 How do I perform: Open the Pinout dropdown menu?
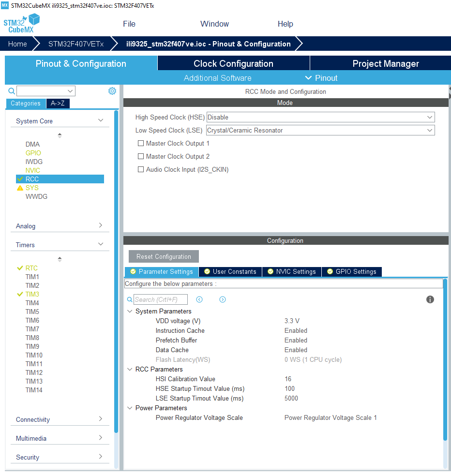tap(321, 78)
